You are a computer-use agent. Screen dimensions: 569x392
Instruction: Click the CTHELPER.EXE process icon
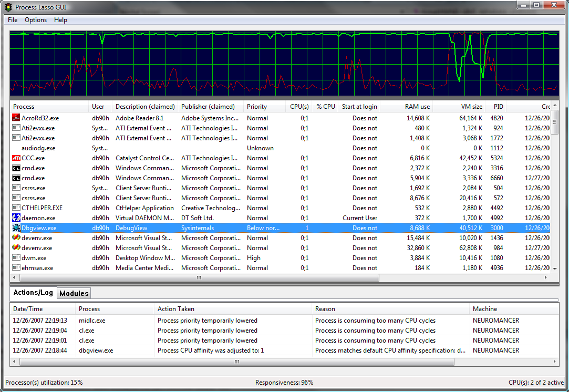pos(16,208)
